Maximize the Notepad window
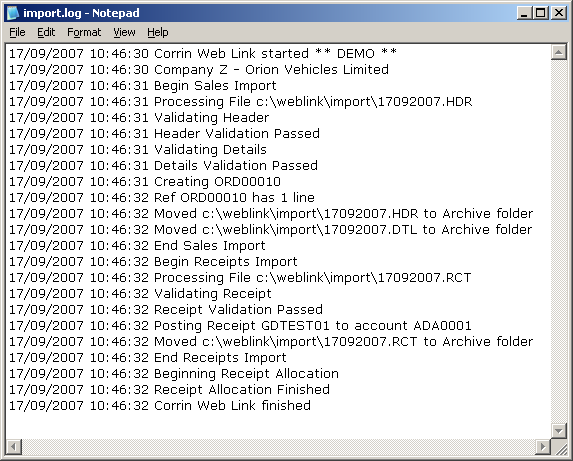Screen dimensions: 573x461 (540, 13)
